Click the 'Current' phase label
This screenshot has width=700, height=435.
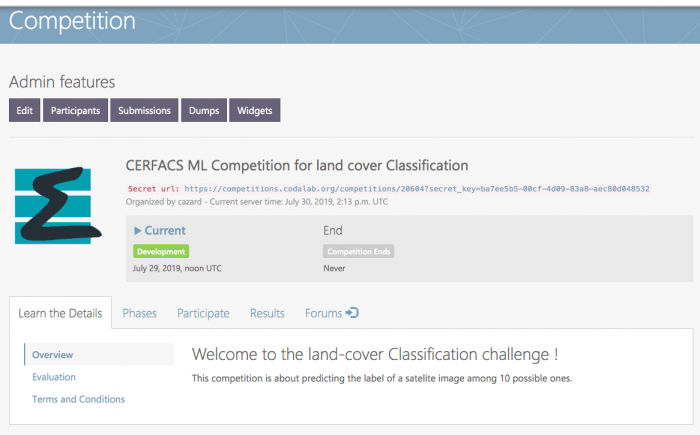(x=165, y=230)
